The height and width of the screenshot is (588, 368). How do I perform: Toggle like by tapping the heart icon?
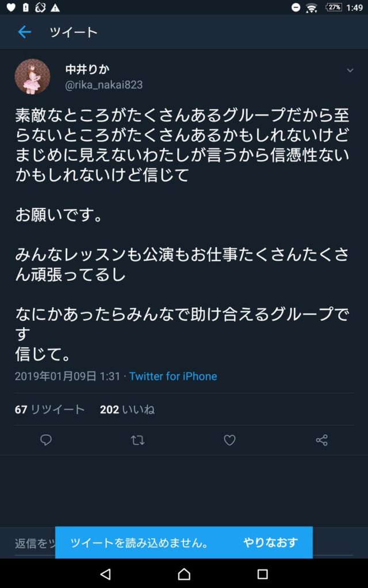(x=229, y=440)
